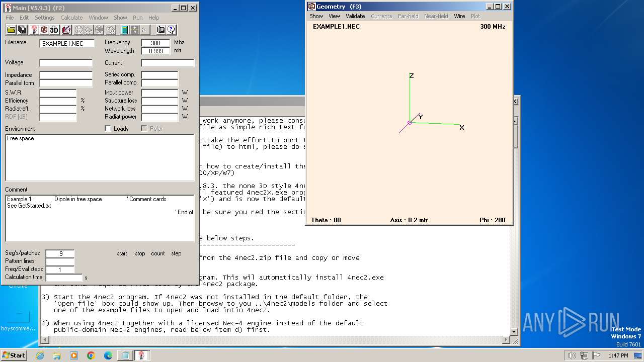Screen dimensions: 644x362
Task: Open the Show menu in Geometry window
Action: [316, 16]
